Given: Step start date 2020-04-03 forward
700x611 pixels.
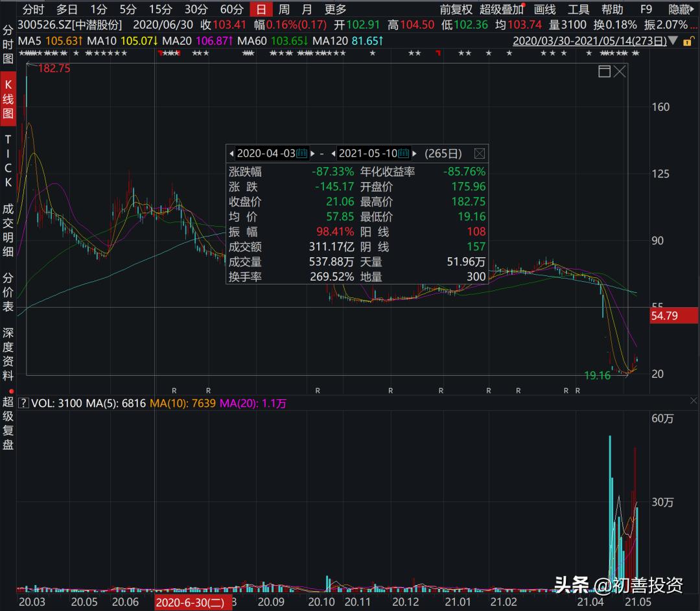Looking at the screenshot, I should coord(312,154).
